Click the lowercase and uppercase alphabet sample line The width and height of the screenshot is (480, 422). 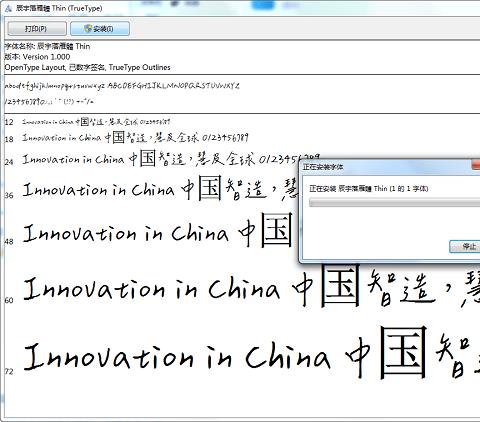[x=122, y=86]
